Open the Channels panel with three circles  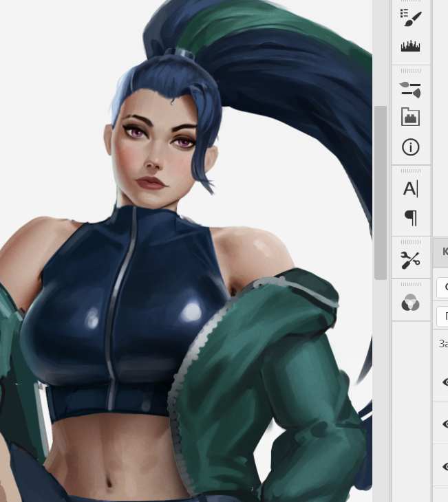411,303
